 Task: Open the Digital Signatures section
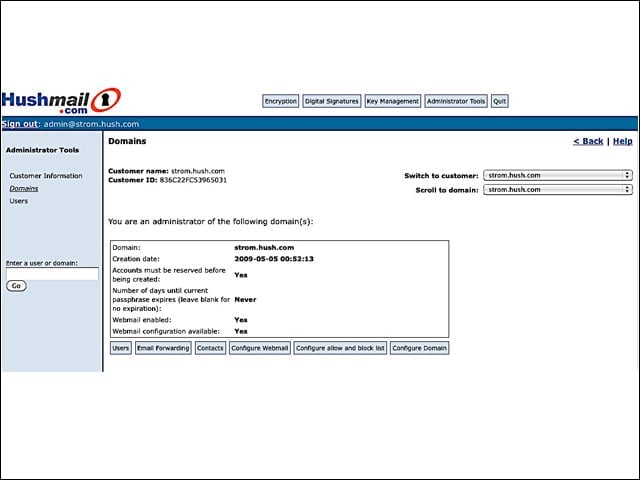tap(331, 101)
